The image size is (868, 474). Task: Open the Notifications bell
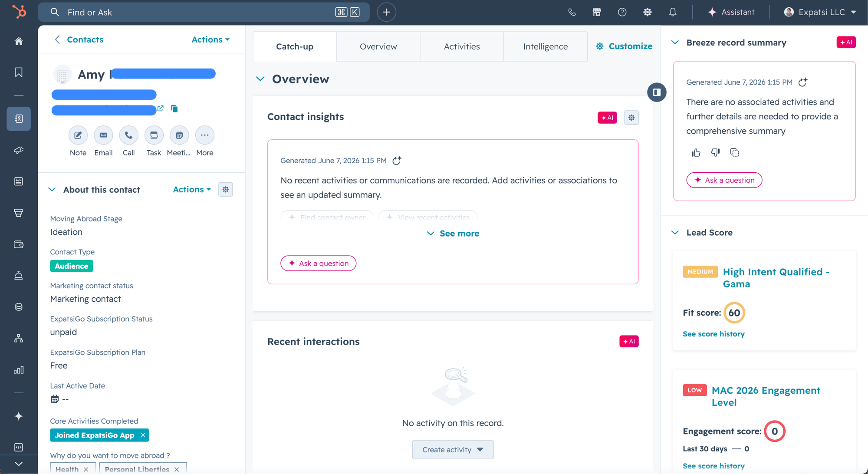tap(673, 12)
